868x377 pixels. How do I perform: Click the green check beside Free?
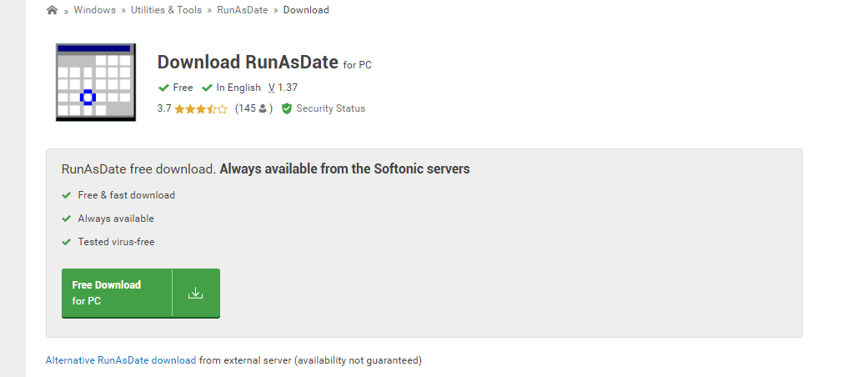[x=163, y=88]
